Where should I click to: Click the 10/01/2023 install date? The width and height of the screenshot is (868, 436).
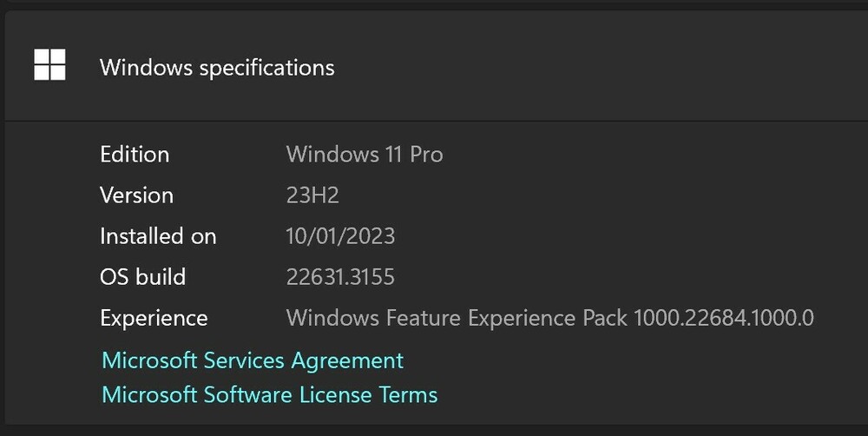click(340, 236)
